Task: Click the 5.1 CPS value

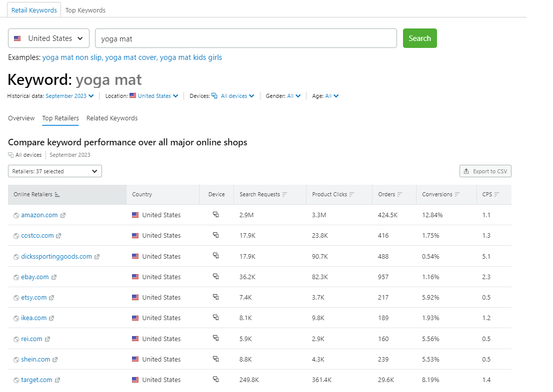Action: coord(486,256)
